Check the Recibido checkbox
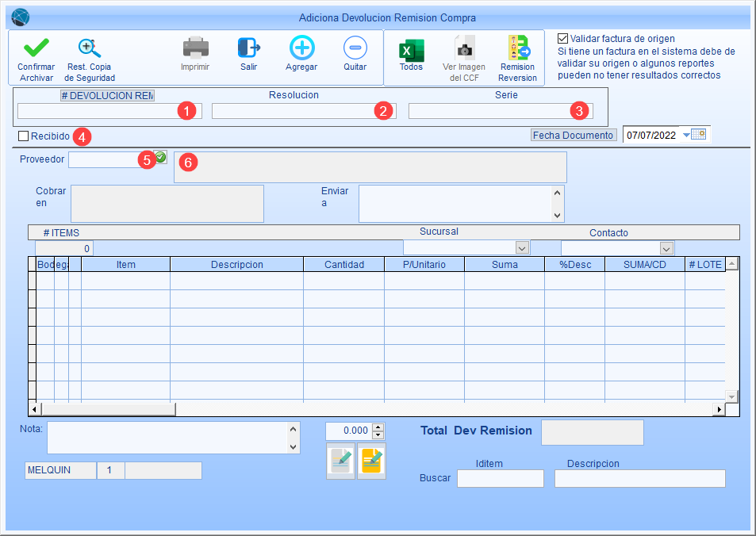756x536 pixels. [23, 136]
